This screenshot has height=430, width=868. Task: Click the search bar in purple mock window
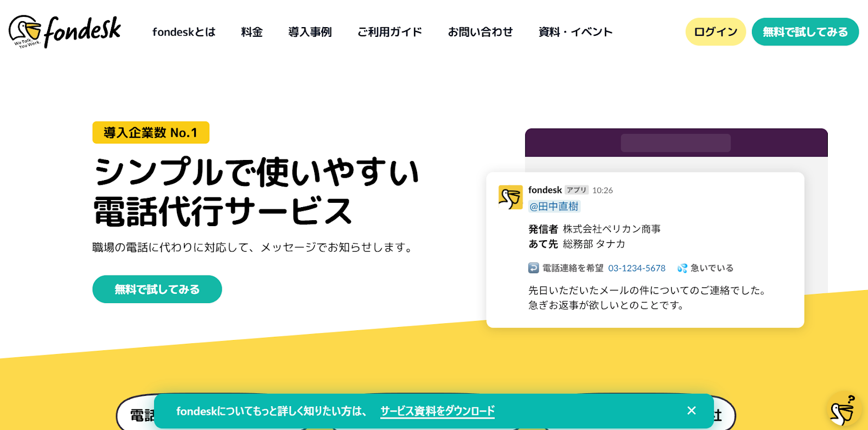675,143
